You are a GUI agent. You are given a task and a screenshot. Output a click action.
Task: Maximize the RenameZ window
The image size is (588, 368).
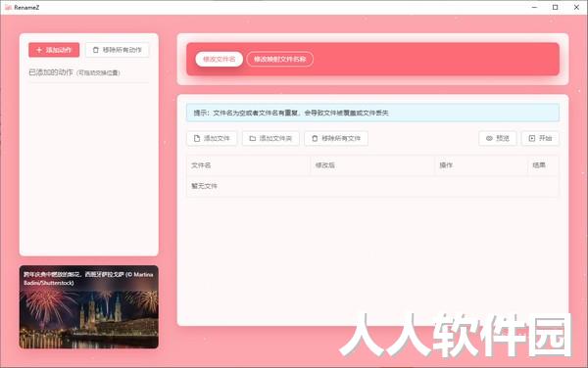[555, 7]
